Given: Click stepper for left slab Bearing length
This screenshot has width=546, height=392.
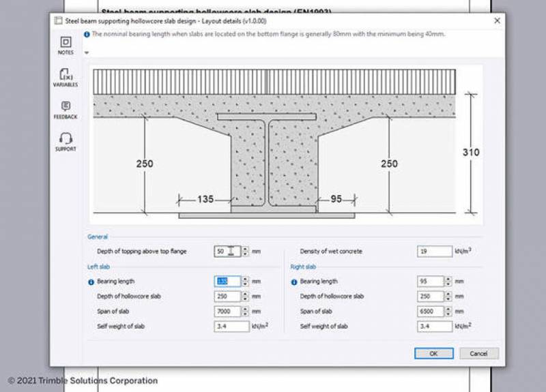Looking at the screenshot, I should point(246,282).
